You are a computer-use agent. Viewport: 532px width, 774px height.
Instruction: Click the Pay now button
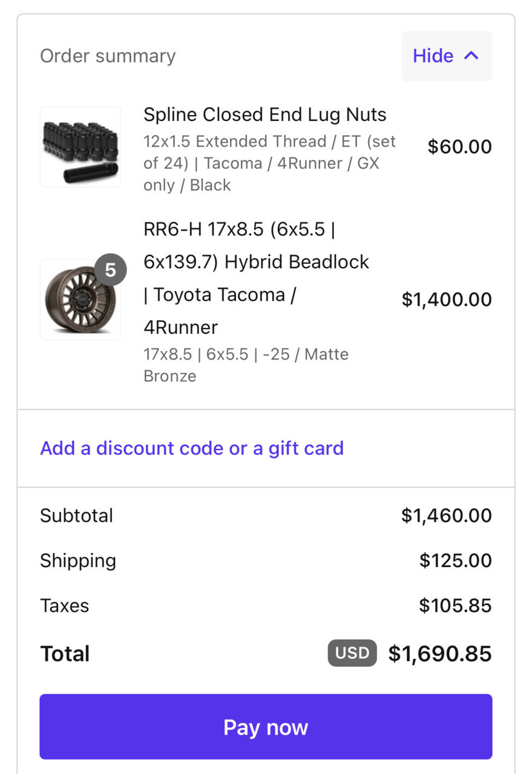click(x=266, y=727)
